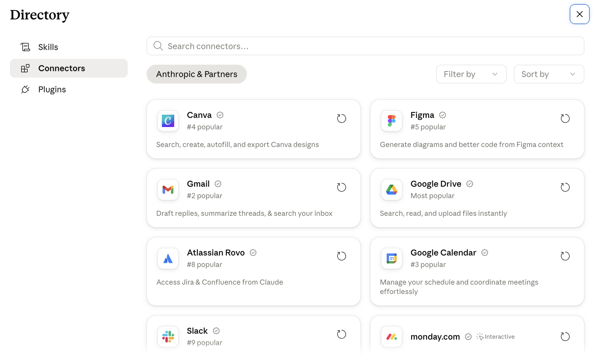This screenshot has height=364, width=595.
Task: Click the loading spinner on Google Drive card
Action: pos(565,187)
